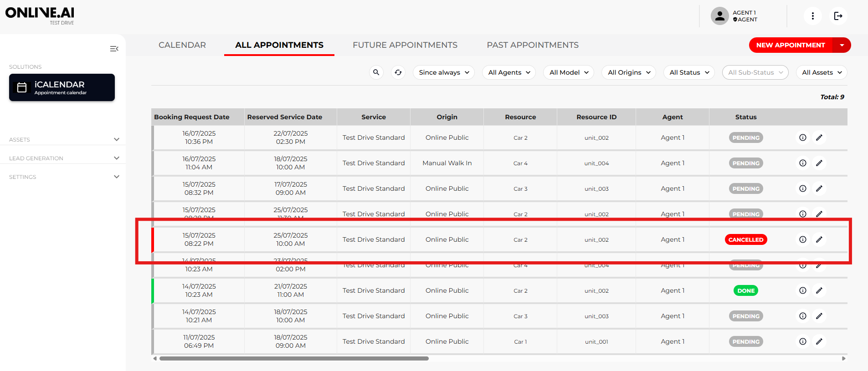Click the search magnifier icon
This screenshot has width=868, height=371.
[376, 72]
